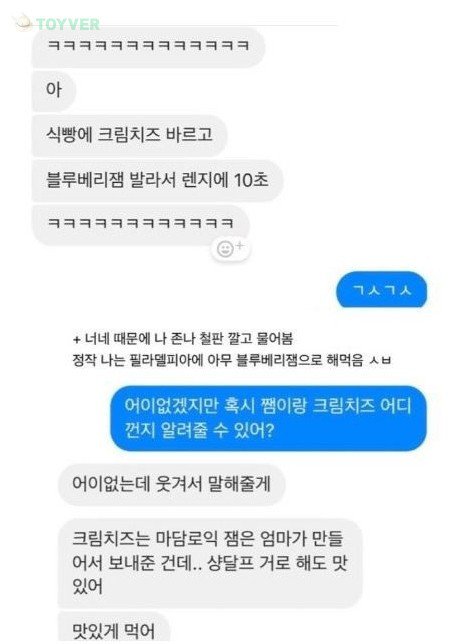Screen dimensions: 472x644
Task: Click the 식빵에 크림치즈 바르고 message
Action: point(129,135)
